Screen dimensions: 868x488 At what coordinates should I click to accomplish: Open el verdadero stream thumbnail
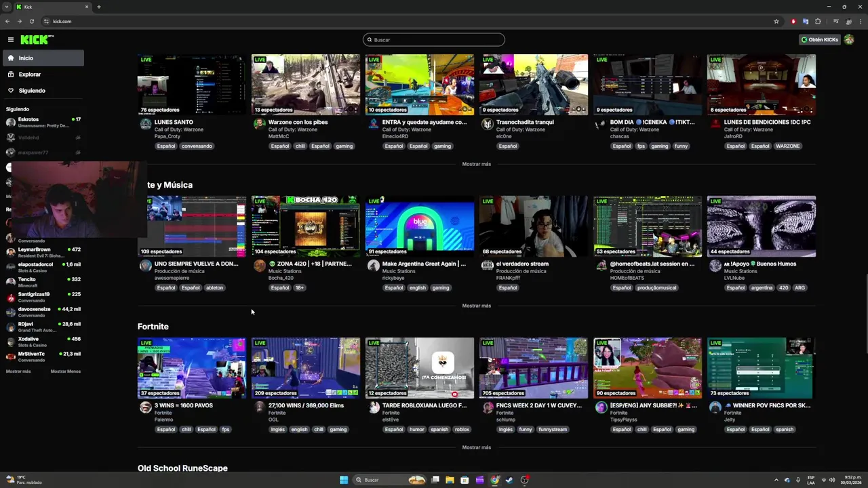pyautogui.click(x=534, y=226)
